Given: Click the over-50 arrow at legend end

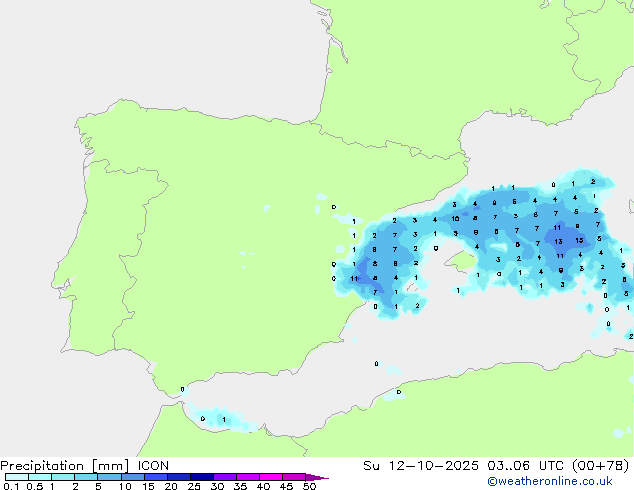Looking at the screenshot, I should point(317,477).
